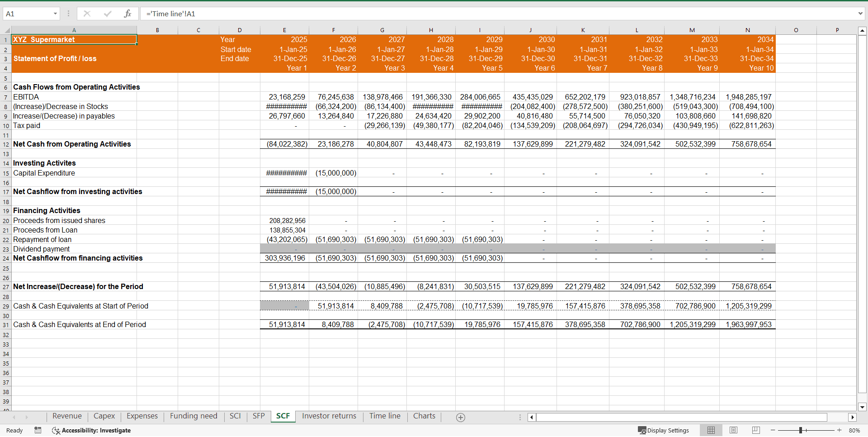Open Accessibility: Investigate in status bar

(91, 430)
